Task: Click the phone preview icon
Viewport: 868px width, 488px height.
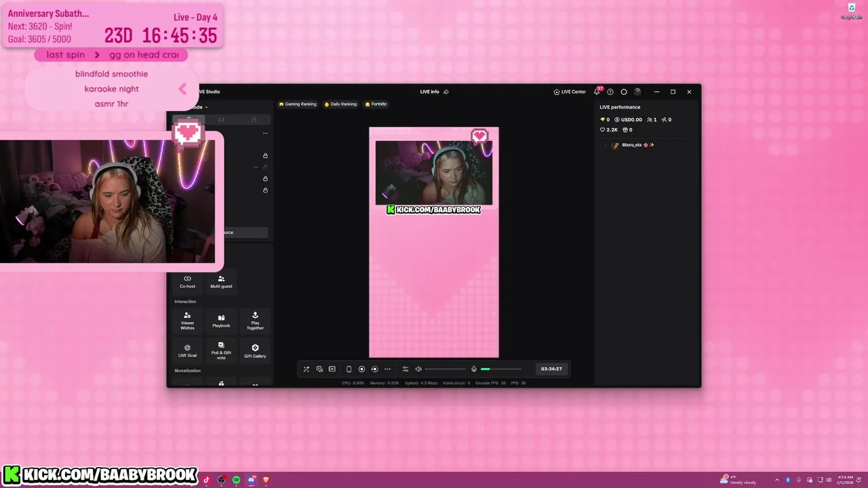Action: coord(349,369)
